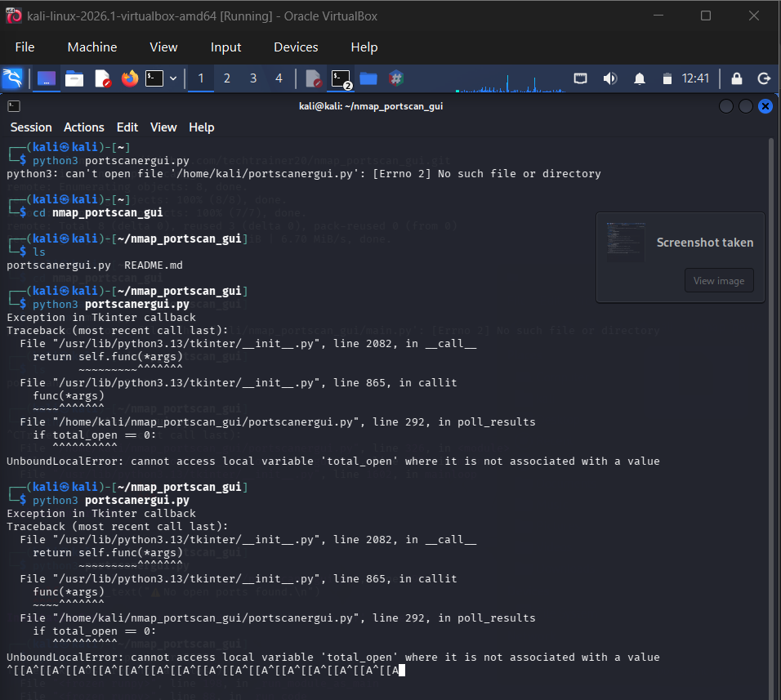Switch to workspace 4

(279, 78)
